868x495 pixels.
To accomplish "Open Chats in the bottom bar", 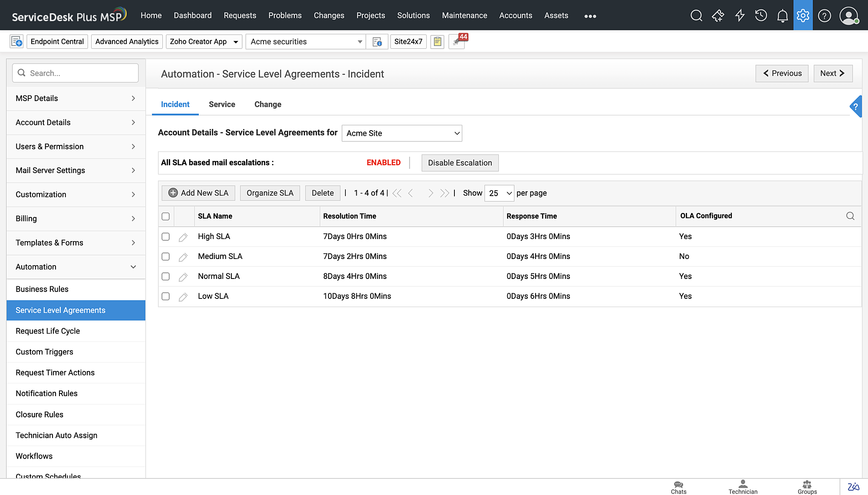I will (678, 487).
